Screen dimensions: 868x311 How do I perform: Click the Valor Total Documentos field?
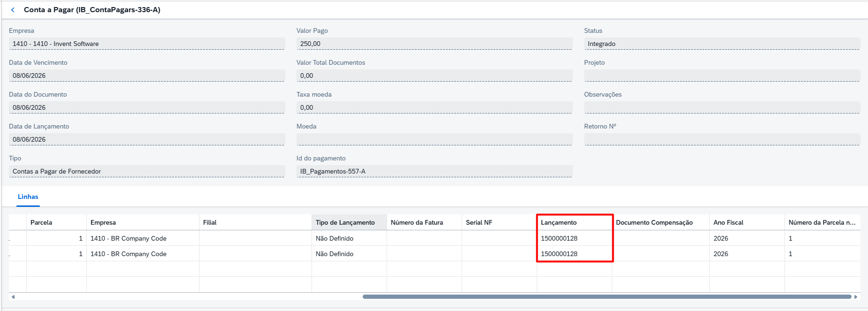(x=434, y=76)
